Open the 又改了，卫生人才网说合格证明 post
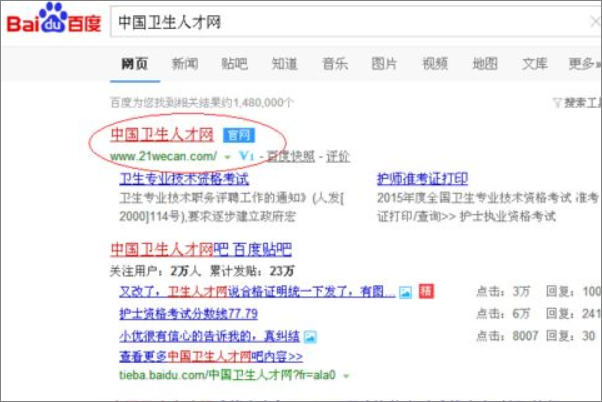 coord(257,292)
